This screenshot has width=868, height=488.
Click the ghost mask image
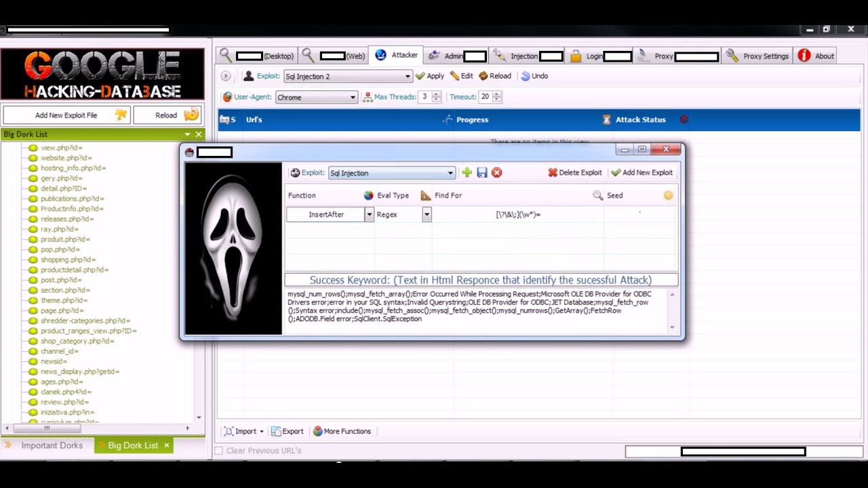pos(233,249)
